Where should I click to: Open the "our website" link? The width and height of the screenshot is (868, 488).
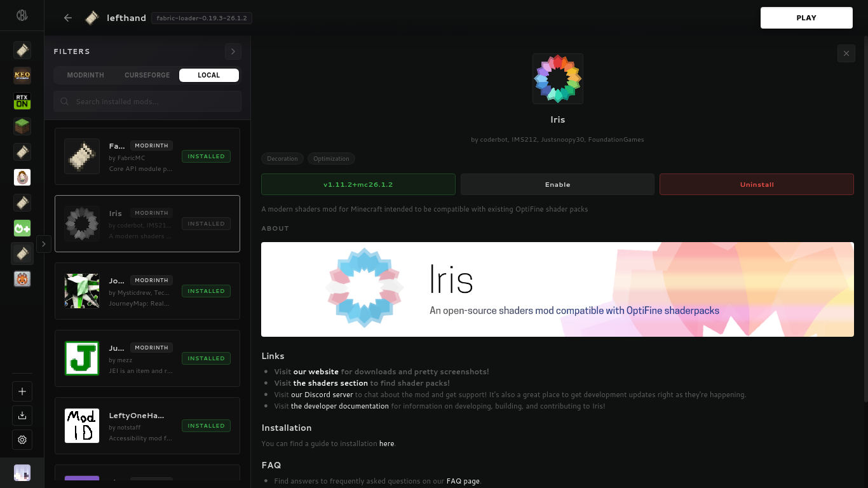tap(316, 372)
